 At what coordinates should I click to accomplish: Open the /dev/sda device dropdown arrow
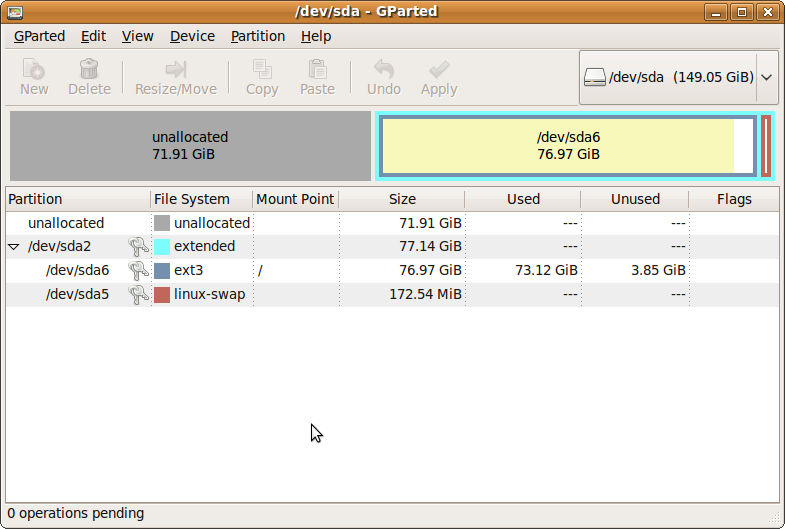point(766,78)
